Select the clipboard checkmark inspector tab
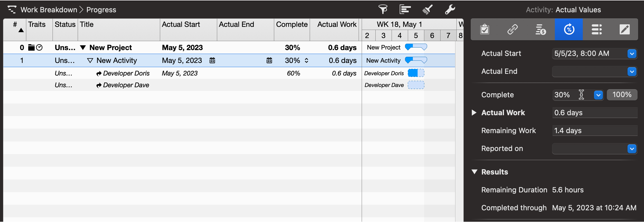Image resolution: width=644 pixels, height=224 pixels. [485, 29]
